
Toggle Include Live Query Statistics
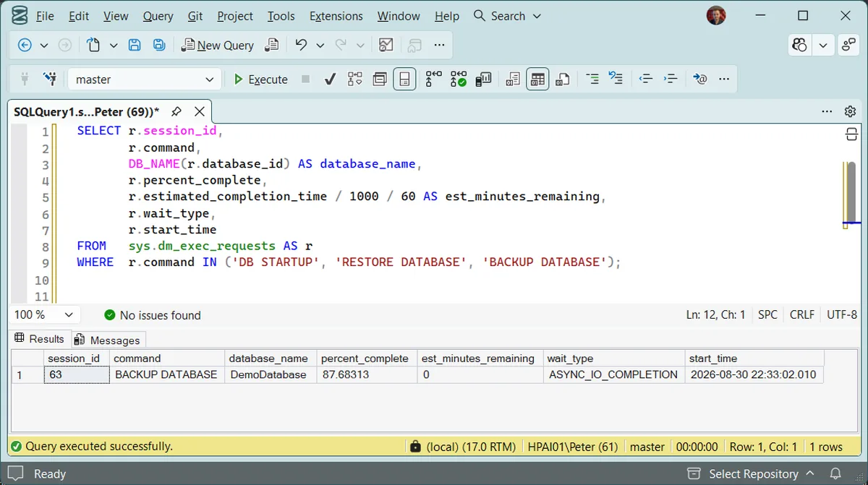click(458, 79)
